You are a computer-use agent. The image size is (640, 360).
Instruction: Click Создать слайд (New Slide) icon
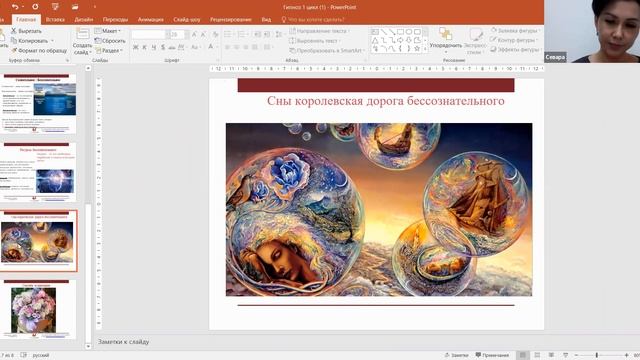coord(82,34)
